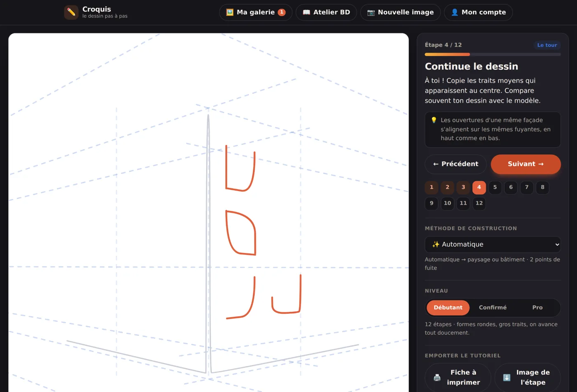Jump to step 7
The width and height of the screenshot is (577, 392).
tap(527, 187)
